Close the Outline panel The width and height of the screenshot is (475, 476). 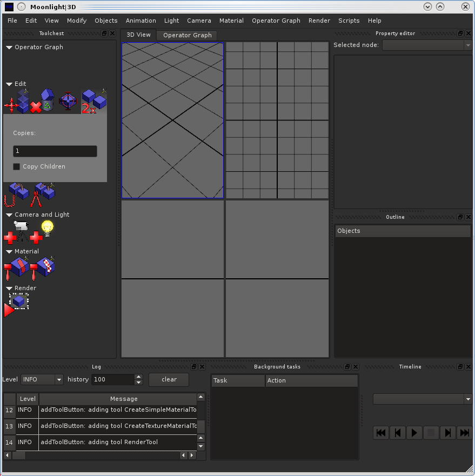(x=469, y=217)
